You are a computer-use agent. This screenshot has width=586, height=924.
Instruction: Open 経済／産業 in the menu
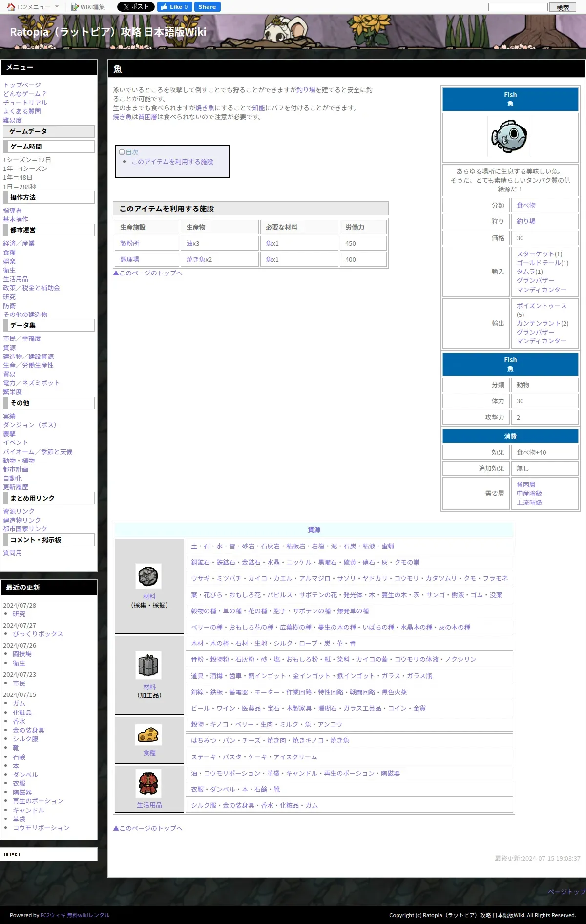[x=19, y=243]
